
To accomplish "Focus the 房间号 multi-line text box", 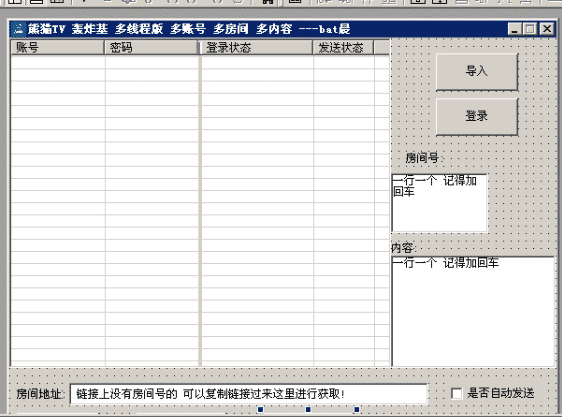I will point(439,203).
